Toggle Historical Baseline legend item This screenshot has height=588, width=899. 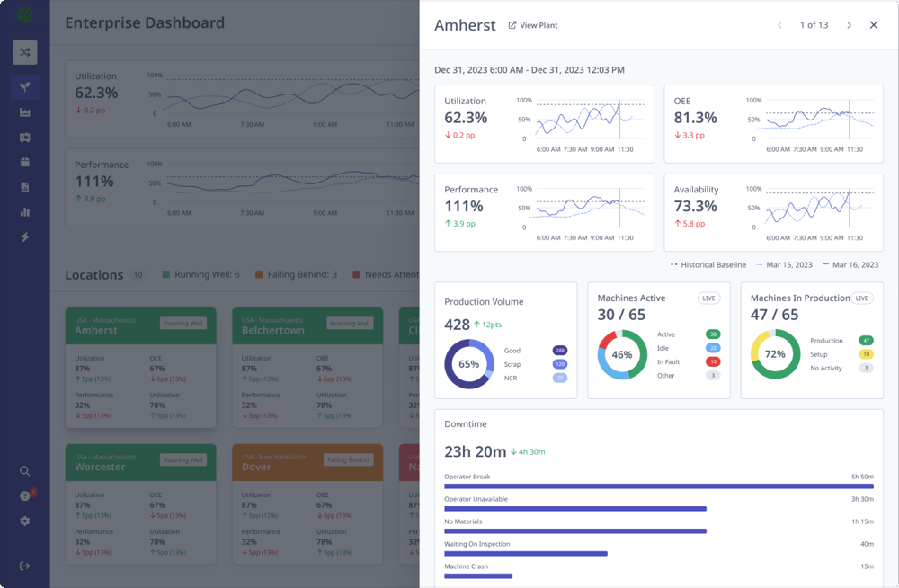coord(708,265)
